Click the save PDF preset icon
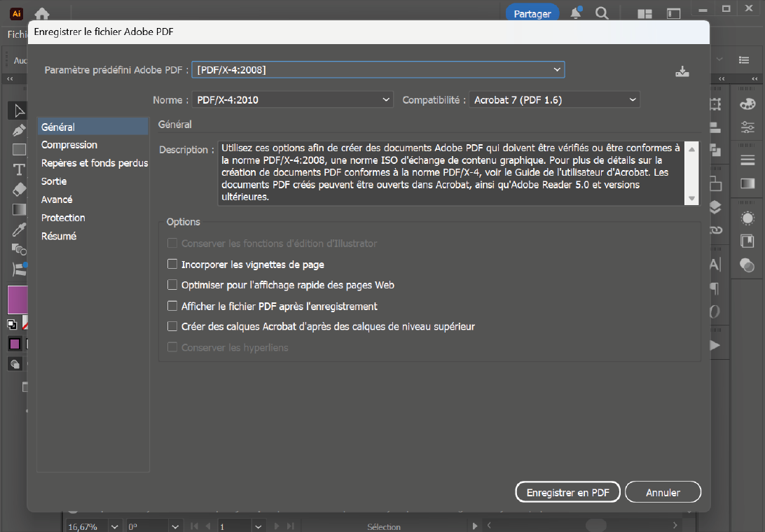Screen dimensions: 765x532 682,71
